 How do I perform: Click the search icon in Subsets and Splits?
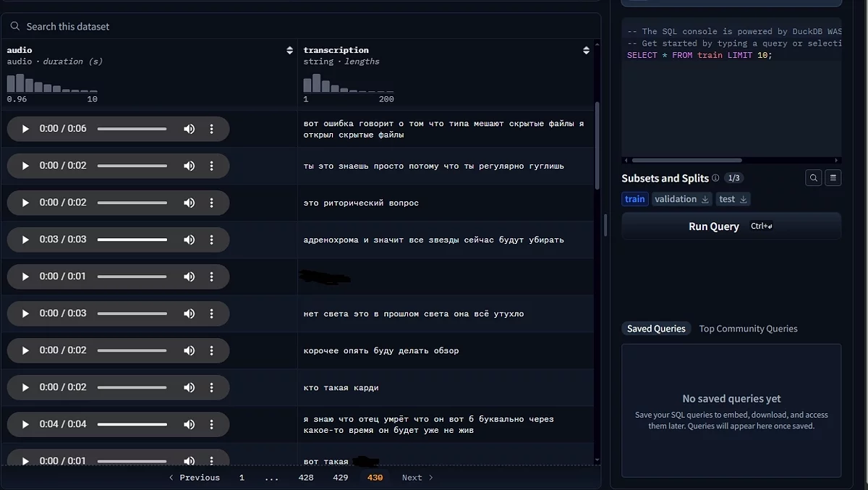coord(814,178)
